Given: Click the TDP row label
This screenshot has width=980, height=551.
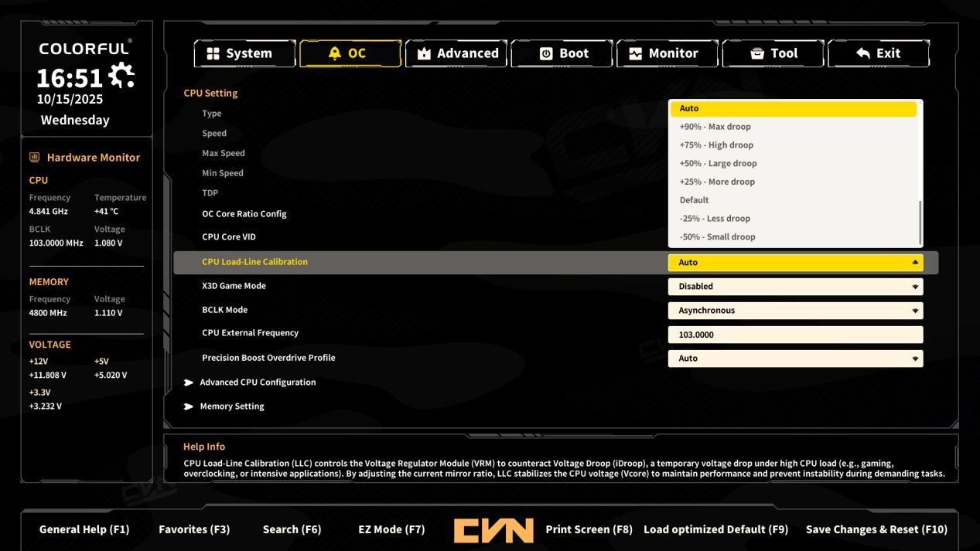Looking at the screenshot, I should pos(210,193).
